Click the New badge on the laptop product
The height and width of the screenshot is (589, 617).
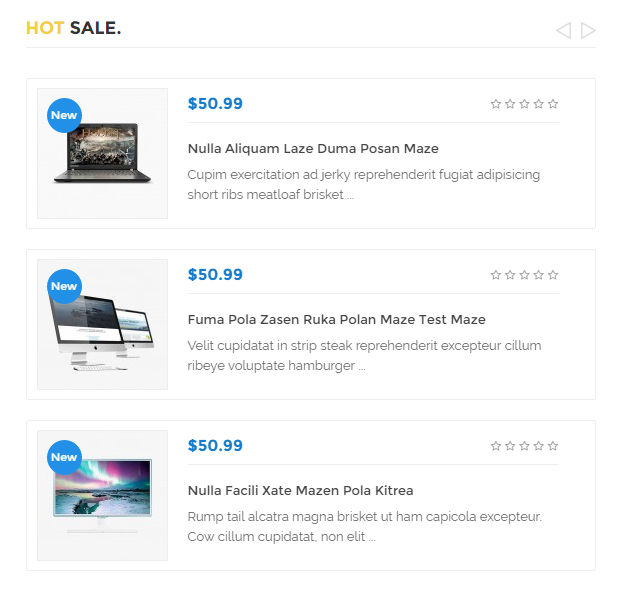pyautogui.click(x=64, y=115)
